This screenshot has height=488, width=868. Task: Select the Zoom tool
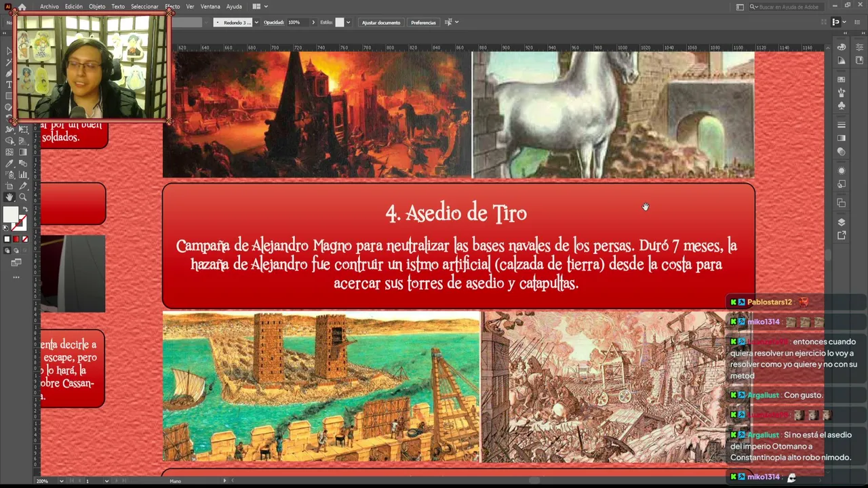click(x=22, y=197)
